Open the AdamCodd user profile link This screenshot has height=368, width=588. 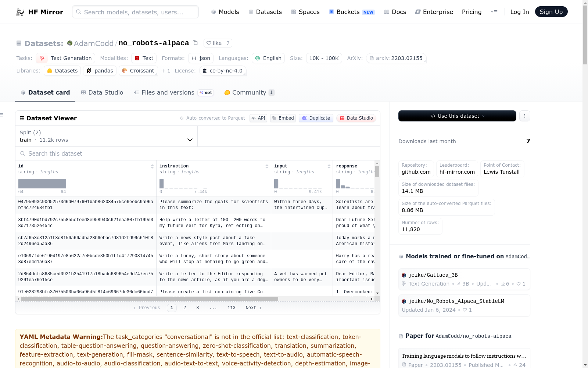[x=94, y=43]
